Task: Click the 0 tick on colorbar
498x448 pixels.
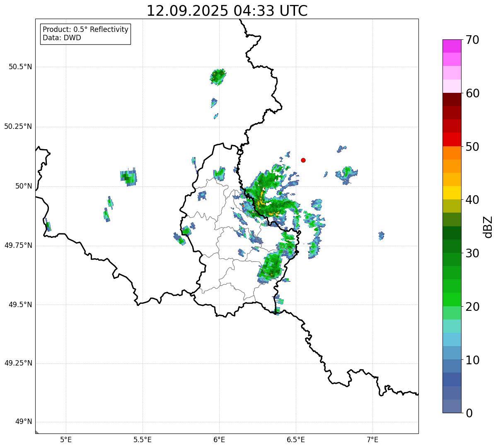Action: coord(468,413)
